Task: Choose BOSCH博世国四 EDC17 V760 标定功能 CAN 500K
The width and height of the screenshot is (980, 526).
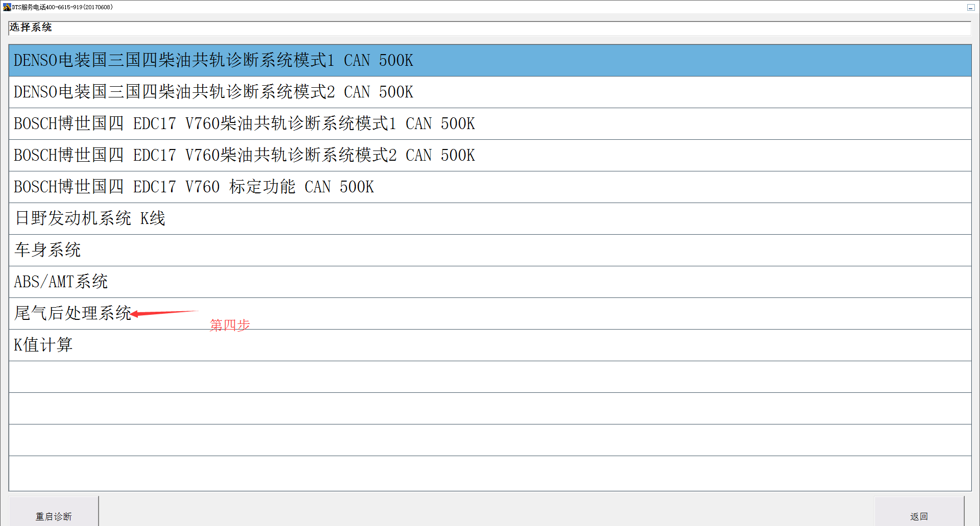Action: 490,187
